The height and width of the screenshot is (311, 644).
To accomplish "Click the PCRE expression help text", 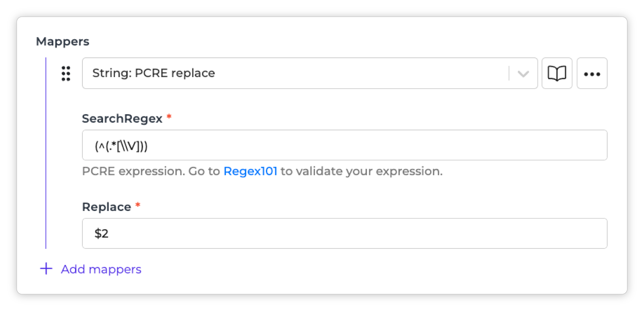I will pyautogui.click(x=262, y=171).
